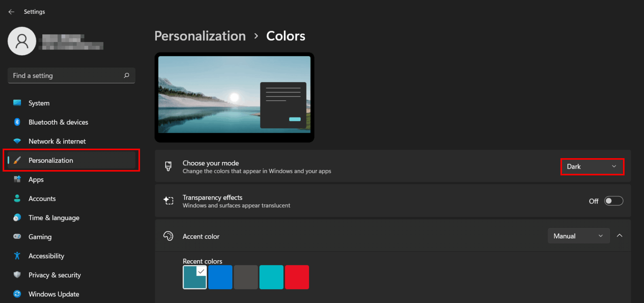Open the Accent color Manual dropdown
644x303 pixels.
[x=579, y=236]
